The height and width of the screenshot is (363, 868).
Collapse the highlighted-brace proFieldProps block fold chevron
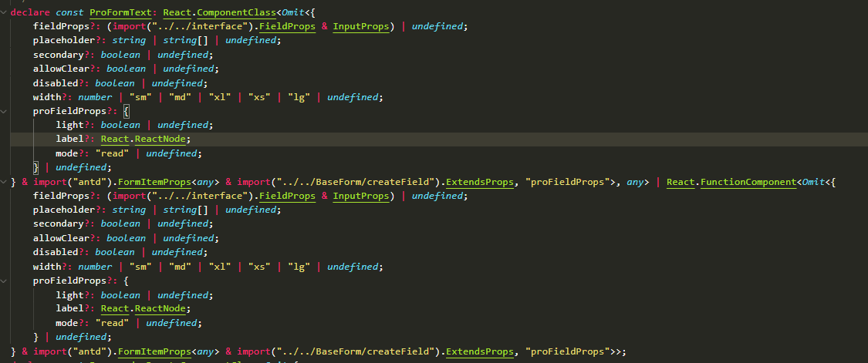point(5,111)
